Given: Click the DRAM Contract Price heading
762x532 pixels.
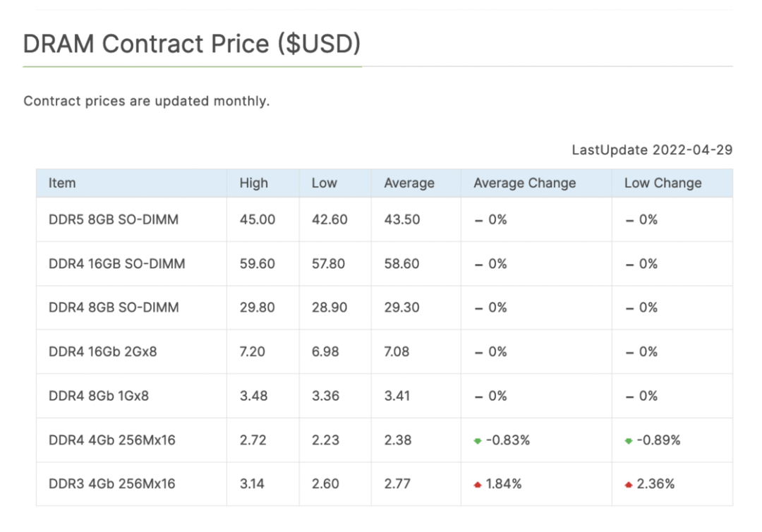Looking at the screenshot, I should click(192, 44).
